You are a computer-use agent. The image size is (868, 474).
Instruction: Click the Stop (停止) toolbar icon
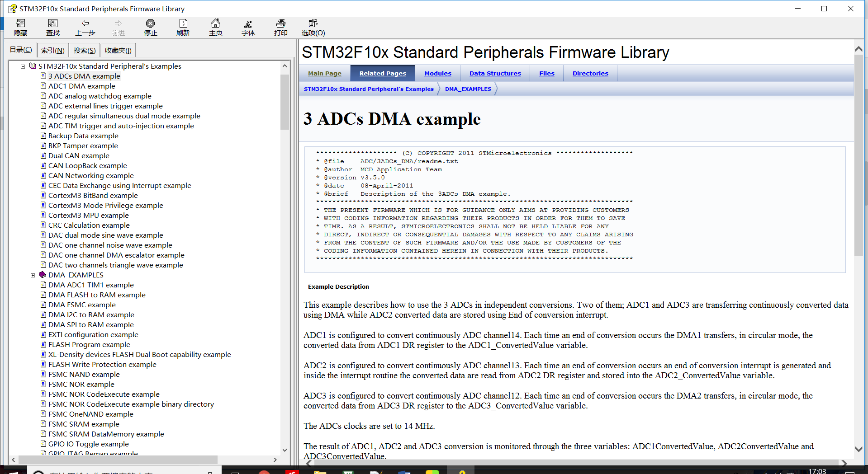(150, 23)
